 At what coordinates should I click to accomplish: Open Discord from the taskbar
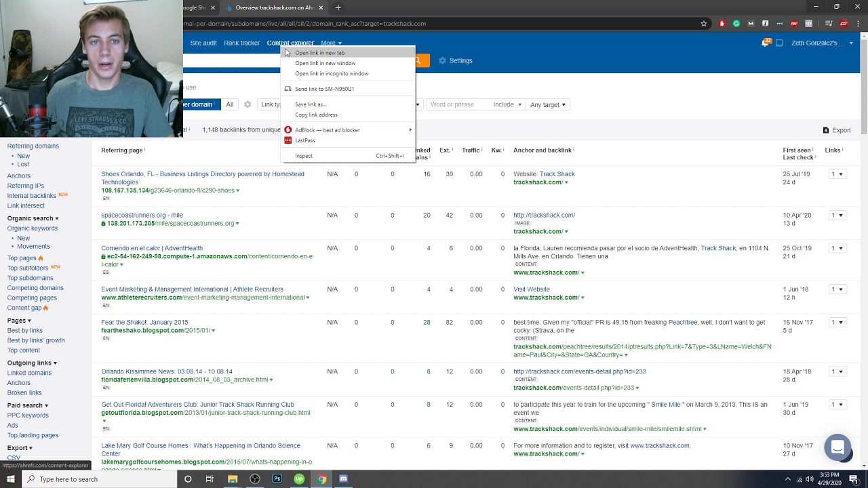(x=343, y=479)
